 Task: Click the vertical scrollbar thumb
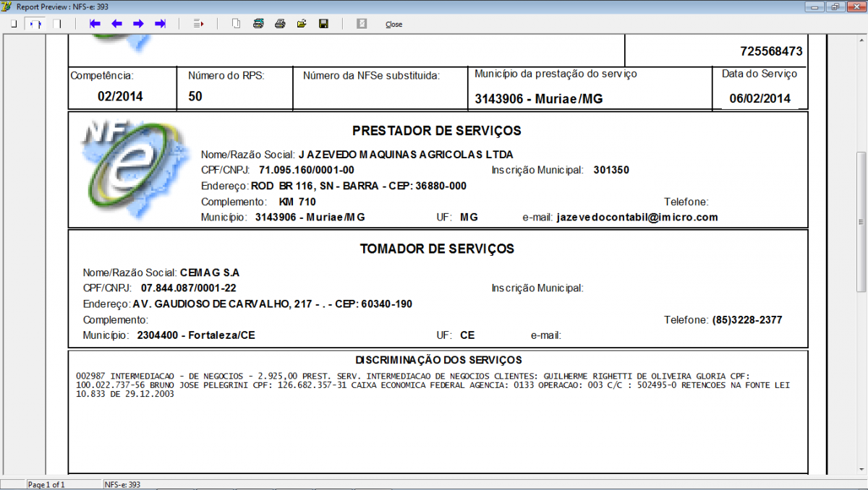click(861, 221)
